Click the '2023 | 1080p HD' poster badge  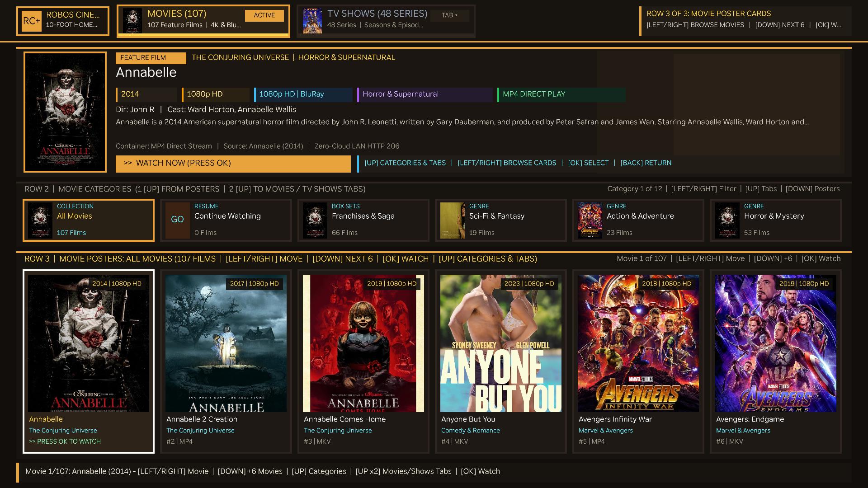[529, 284]
